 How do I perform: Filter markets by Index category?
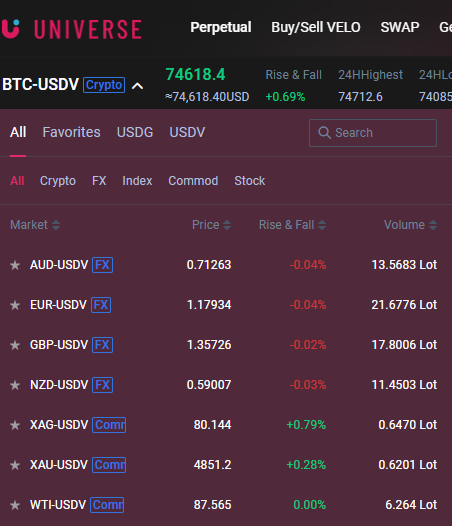(x=137, y=181)
